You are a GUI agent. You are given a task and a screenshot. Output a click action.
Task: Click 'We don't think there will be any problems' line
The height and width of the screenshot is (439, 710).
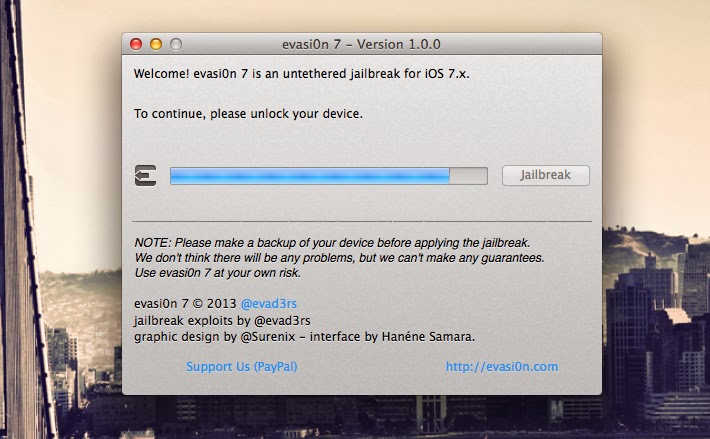pyautogui.click(x=339, y=258)
